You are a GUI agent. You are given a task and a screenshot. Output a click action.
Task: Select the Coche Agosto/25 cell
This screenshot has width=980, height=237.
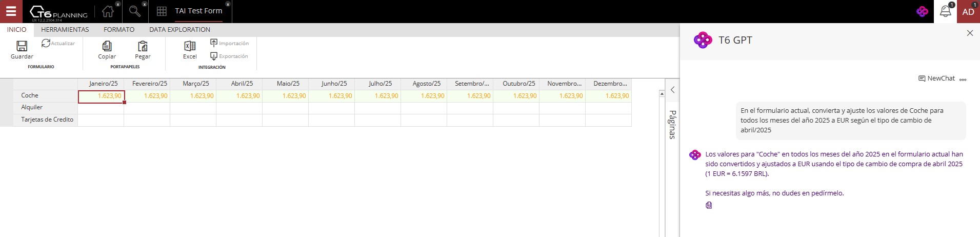pos(424,96)
